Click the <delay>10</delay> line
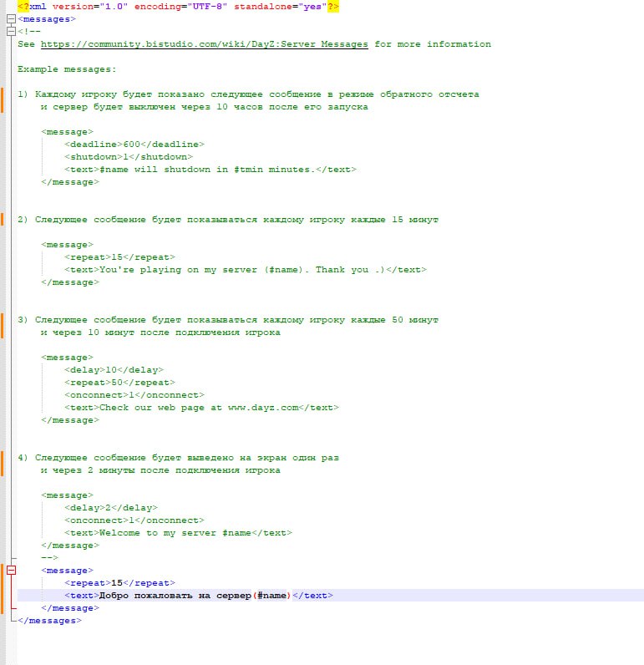This screenshot has height=665, width=644. 114,370
